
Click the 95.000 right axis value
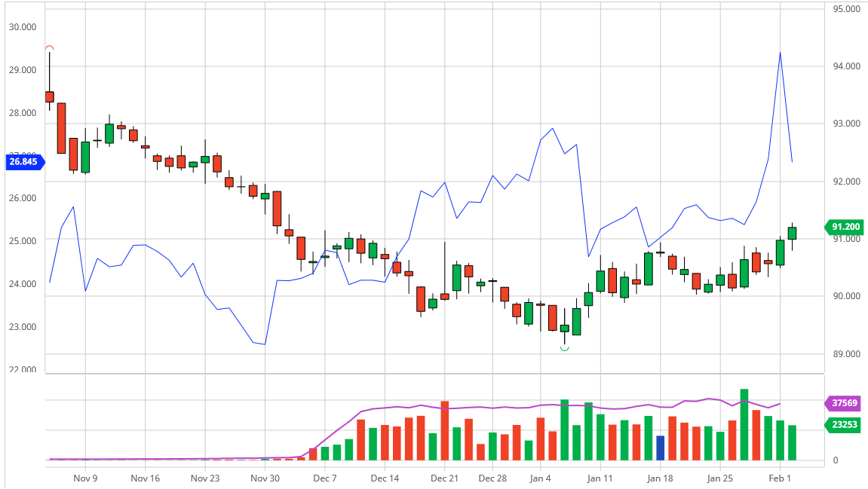pyautogui.click(x=846, y=9)
